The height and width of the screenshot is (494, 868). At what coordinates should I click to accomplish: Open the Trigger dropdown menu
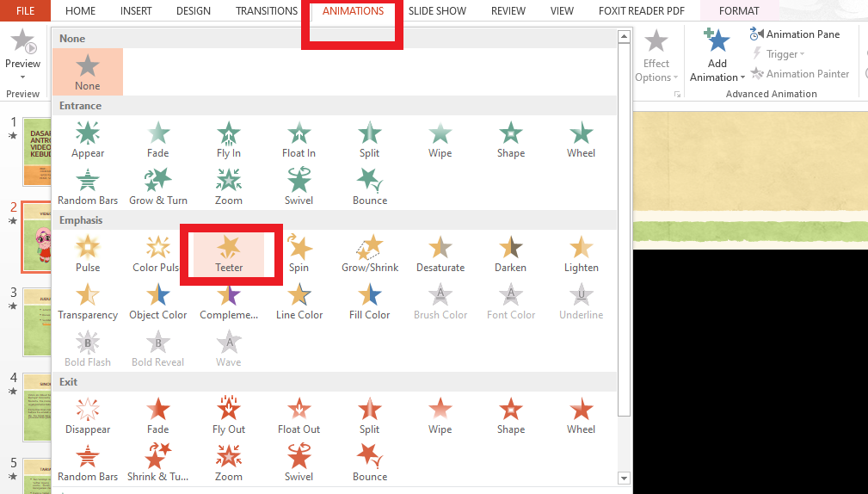click(x=779, y=54)
